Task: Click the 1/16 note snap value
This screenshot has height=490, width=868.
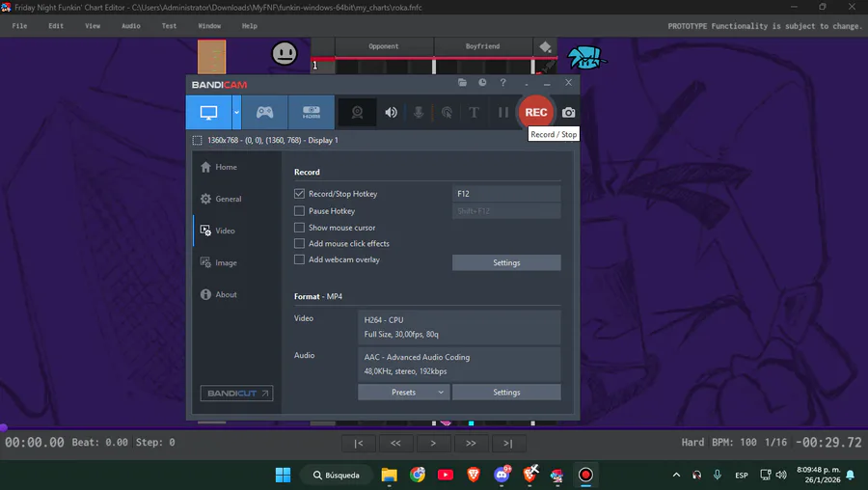Action: coord(775,443)
